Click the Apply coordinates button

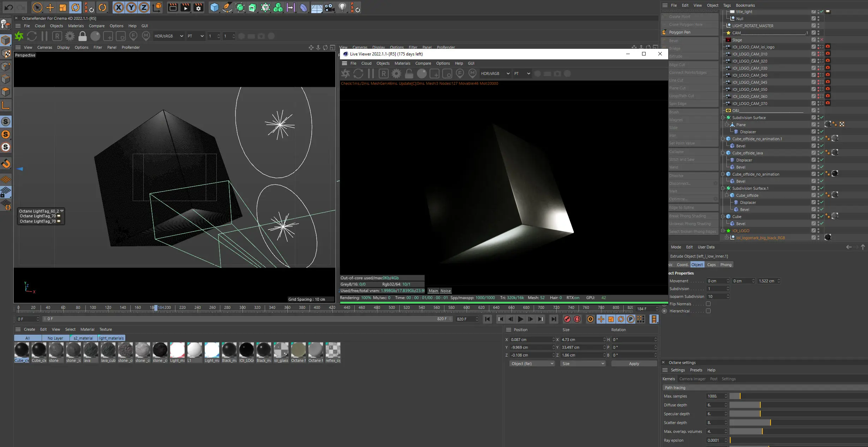coord(634,364)
